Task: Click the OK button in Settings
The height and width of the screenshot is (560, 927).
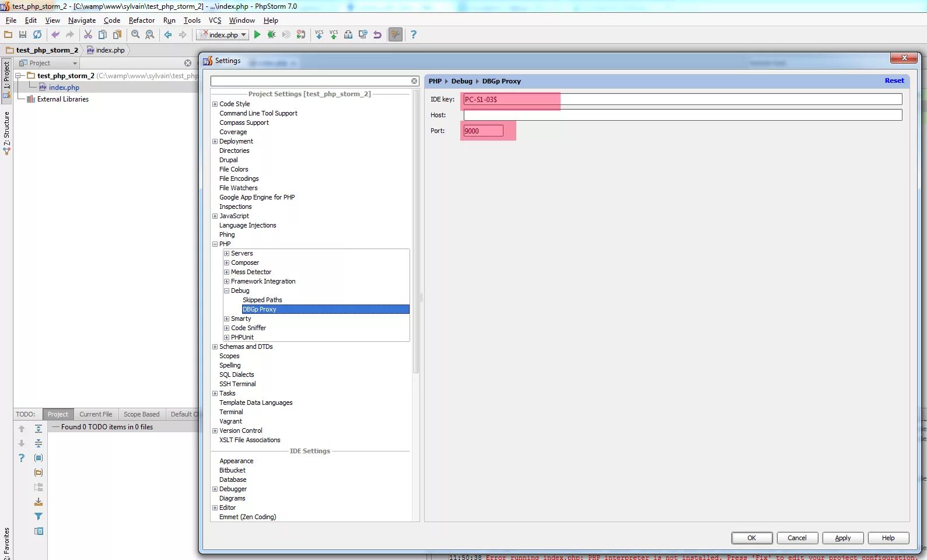Action: (752, 538)
